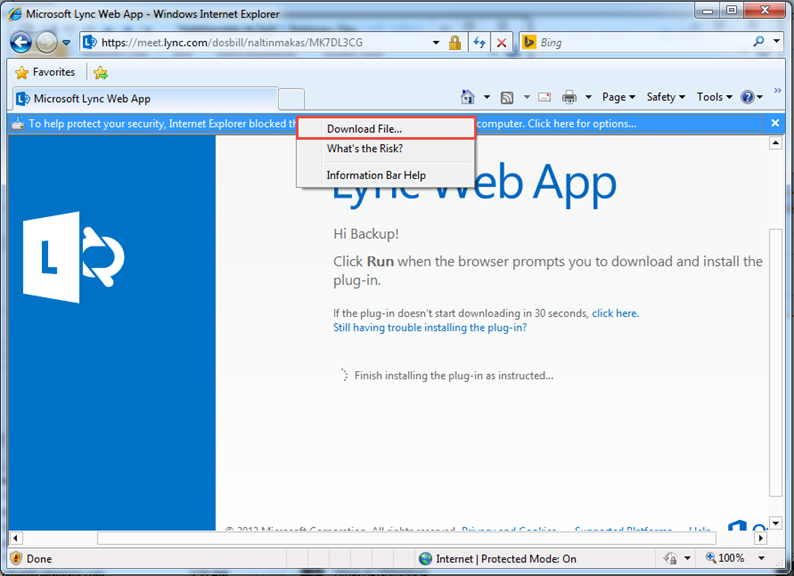794x576 pixels.
Task: Open the Print options dropdown arrow
Action: click(x=588, y=97)
